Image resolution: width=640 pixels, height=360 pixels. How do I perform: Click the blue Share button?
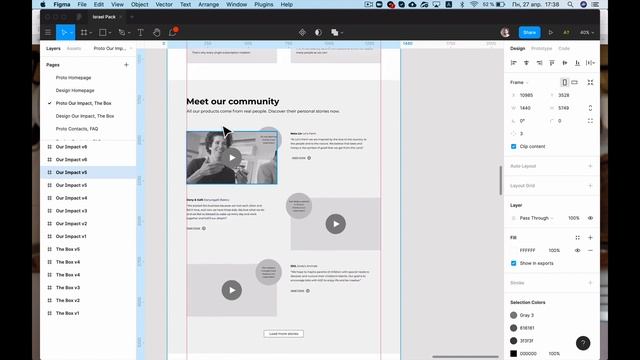(529, 32)
